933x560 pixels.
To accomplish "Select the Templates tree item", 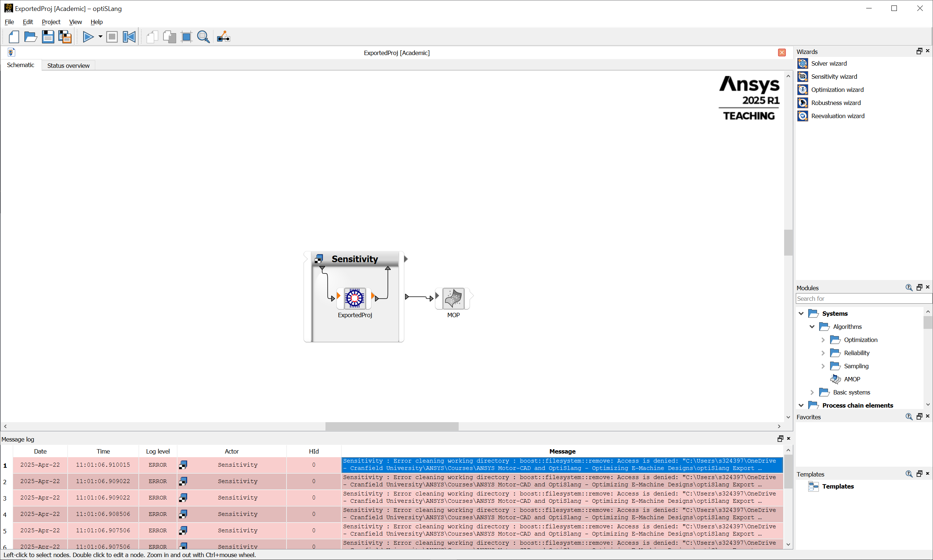I will click(838, 486).
